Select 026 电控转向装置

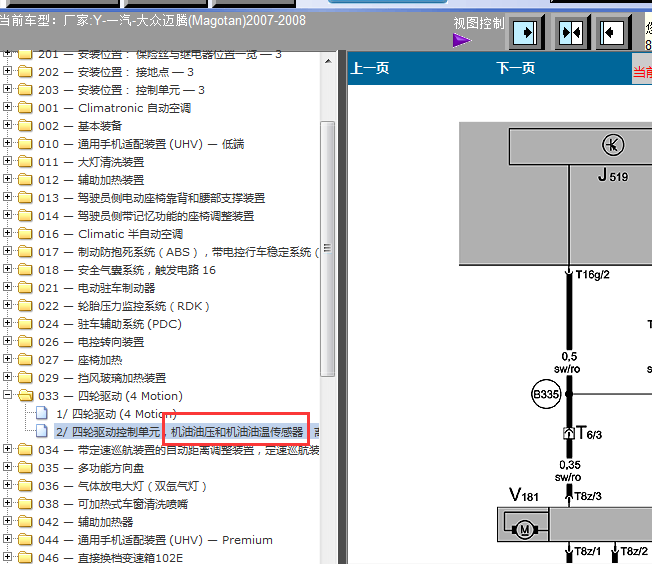point(91,342)
